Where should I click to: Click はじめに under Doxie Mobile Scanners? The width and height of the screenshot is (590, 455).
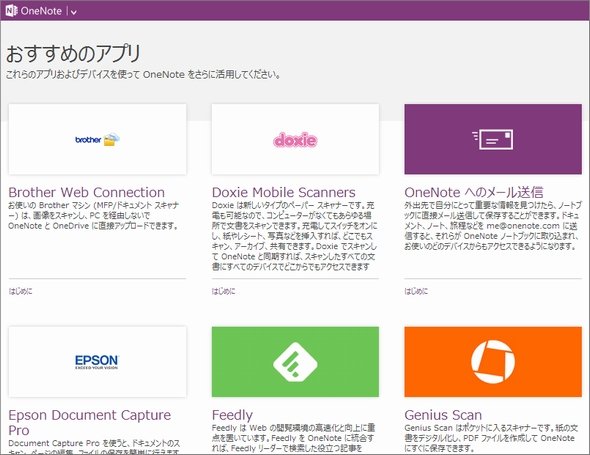224,291
